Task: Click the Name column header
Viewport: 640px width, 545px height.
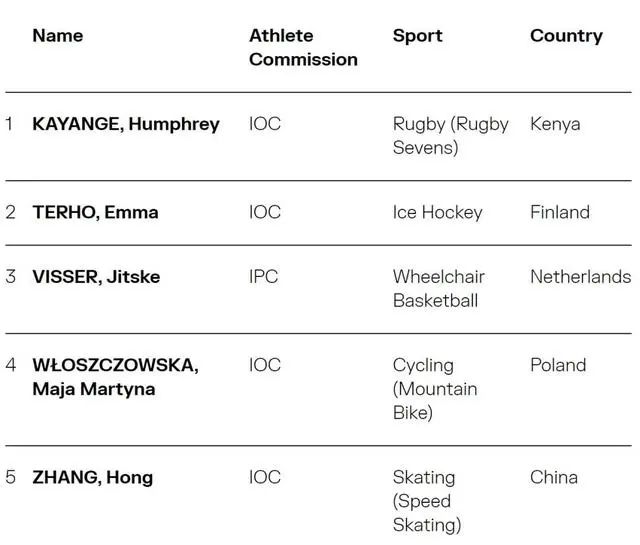Action: (x=58, y=36)
